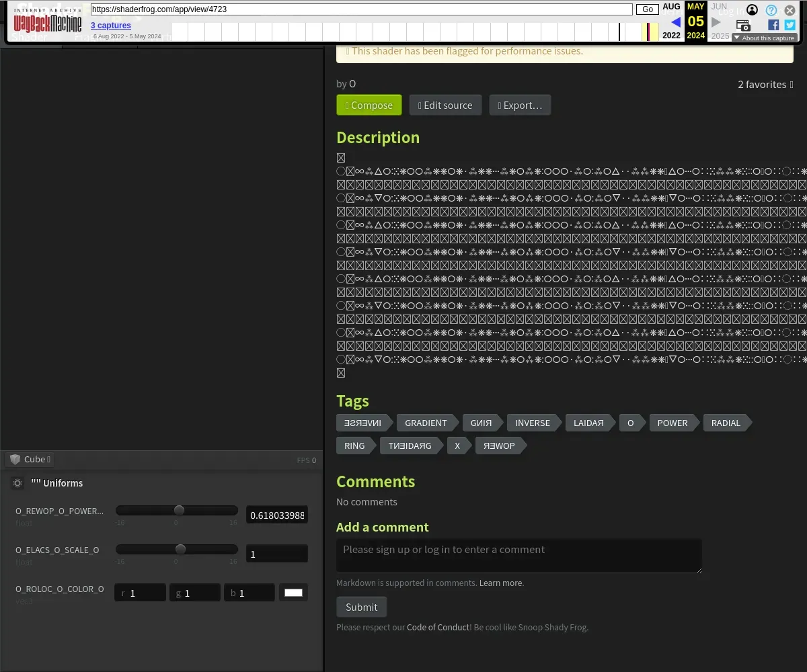807x672 pixels.
Task: Go to previous capture with blue arrow
Action: (675, 22)
